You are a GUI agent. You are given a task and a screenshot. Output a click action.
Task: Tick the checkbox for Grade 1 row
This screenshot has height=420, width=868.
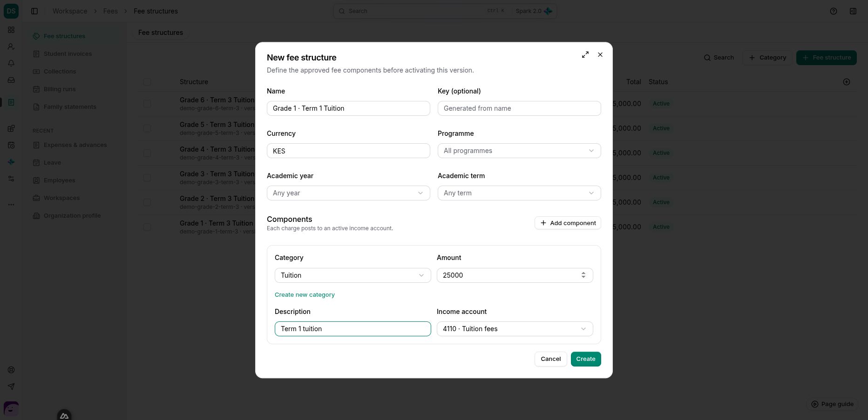147,227
